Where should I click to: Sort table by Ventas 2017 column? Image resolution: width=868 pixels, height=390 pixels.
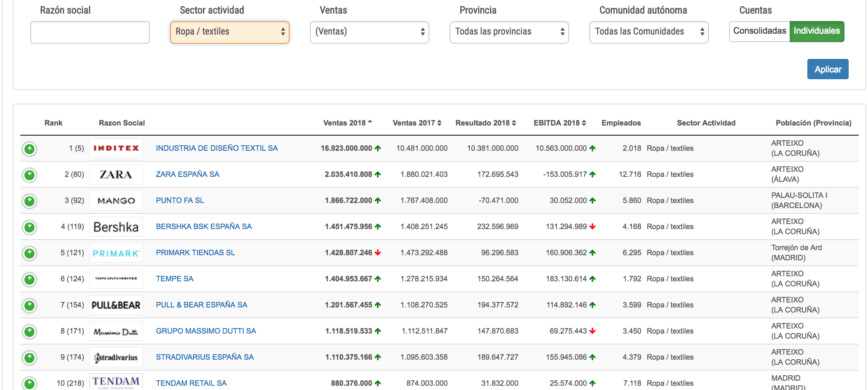point(417,123)
